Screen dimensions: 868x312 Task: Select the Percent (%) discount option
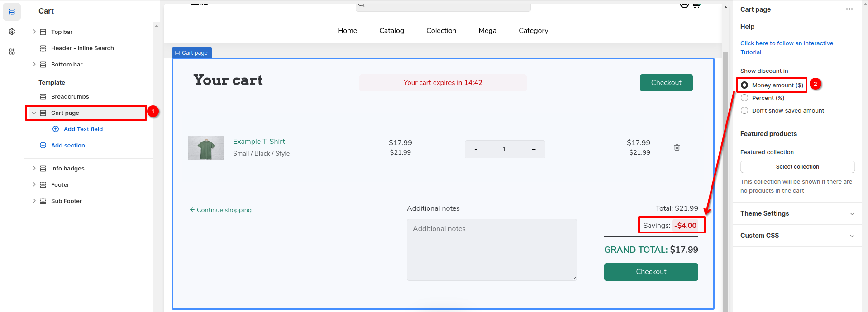tap(744, 98)
